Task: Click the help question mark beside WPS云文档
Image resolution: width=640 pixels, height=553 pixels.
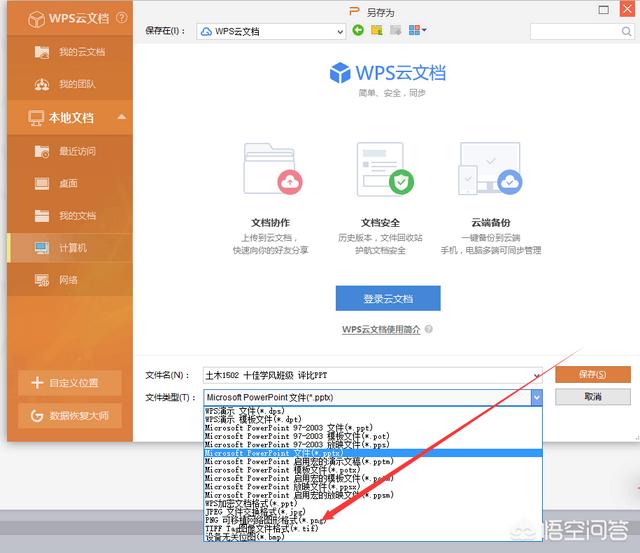Action: (122, 18)
